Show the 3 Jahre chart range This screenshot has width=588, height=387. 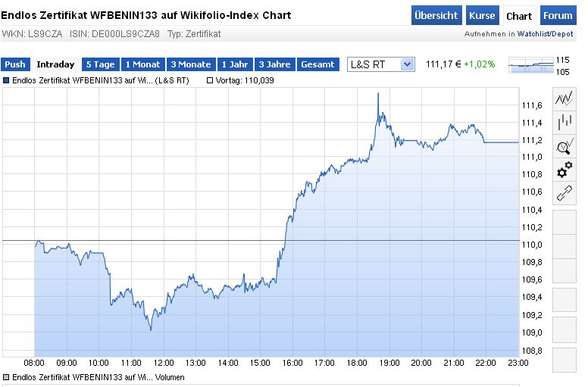275,64
